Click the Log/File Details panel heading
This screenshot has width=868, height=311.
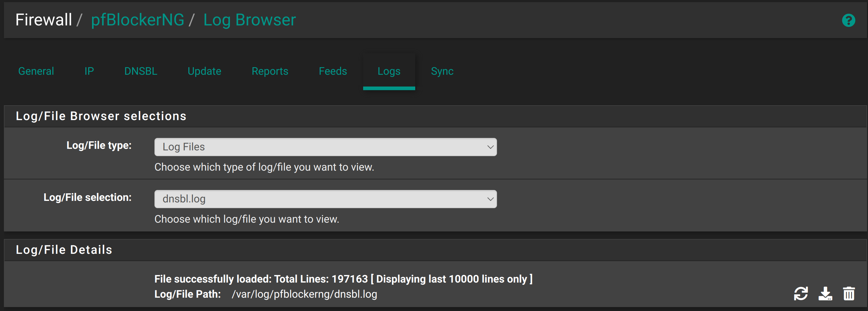[x=64, y=250]
